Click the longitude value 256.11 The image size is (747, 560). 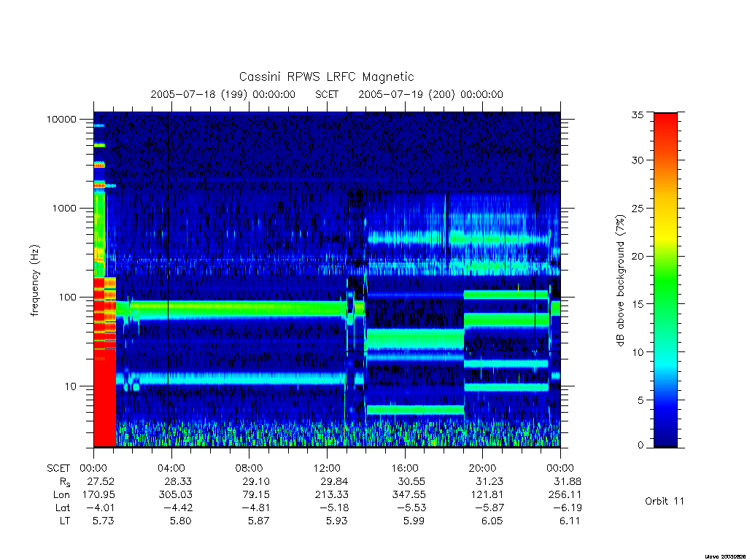click(565, 495)
